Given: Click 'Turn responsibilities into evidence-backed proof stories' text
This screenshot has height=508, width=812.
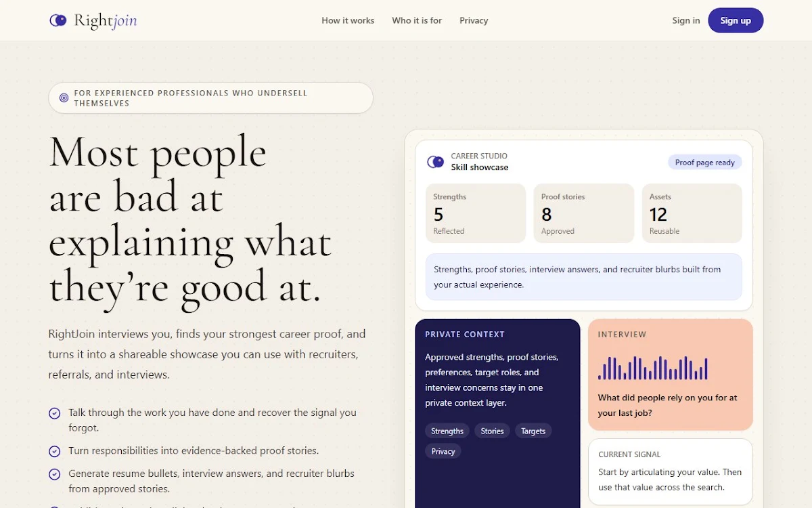Looking at the screenshot, I should [194, 451].
